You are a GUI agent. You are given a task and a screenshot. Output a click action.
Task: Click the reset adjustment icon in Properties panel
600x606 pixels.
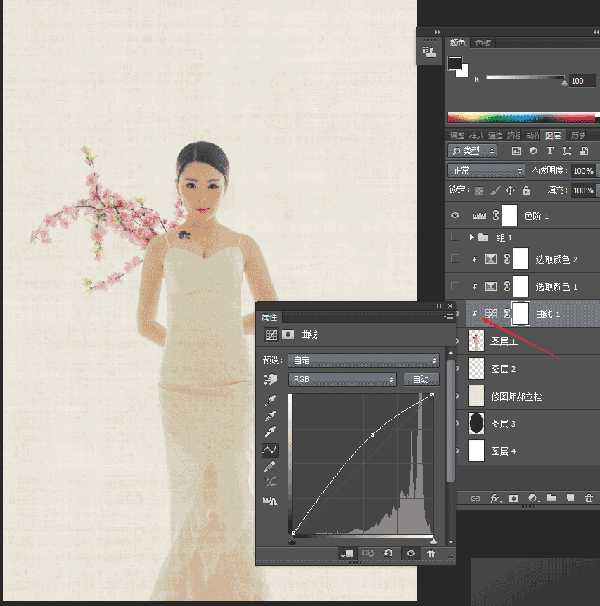[388, 553]
